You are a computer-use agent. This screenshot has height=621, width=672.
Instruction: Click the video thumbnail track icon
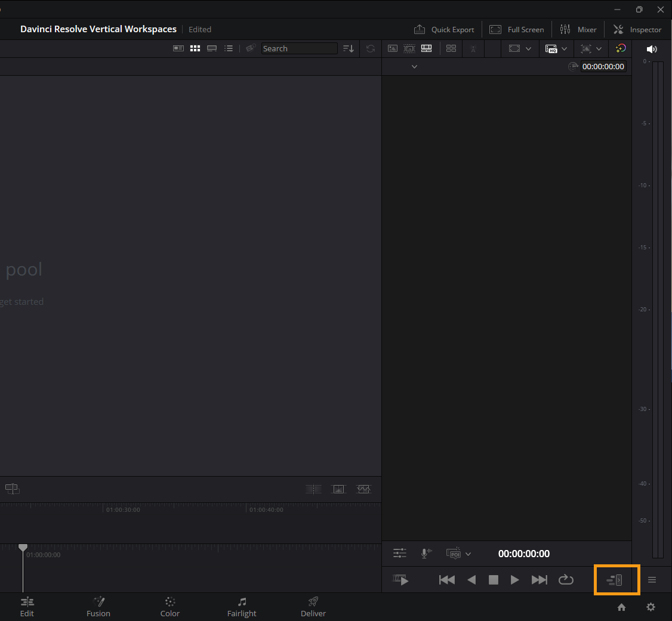pyautogui.click(x=338, y=489)
